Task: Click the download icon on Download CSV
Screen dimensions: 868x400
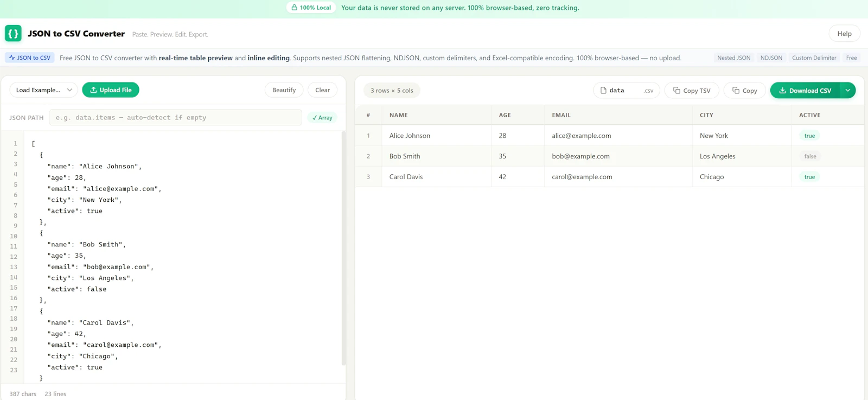Action: [x=782, y=91]
